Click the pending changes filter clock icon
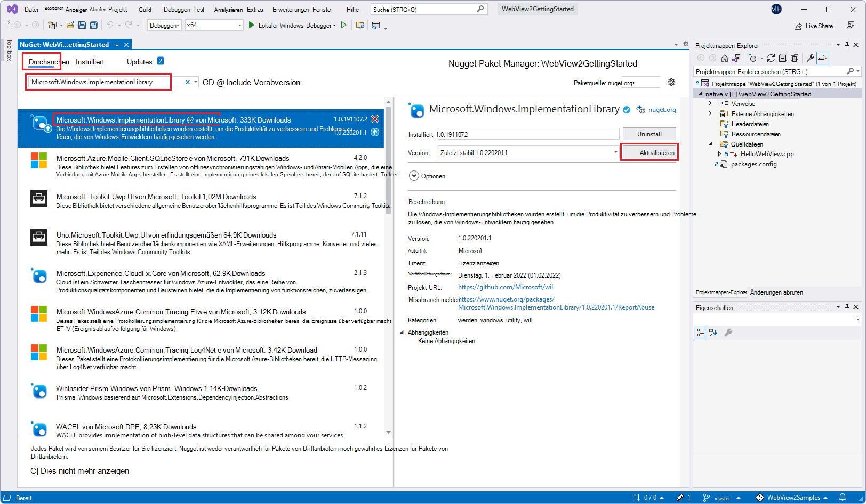This screenshot has width=866, height=504. pyautogui.click(x=752, y=58)
